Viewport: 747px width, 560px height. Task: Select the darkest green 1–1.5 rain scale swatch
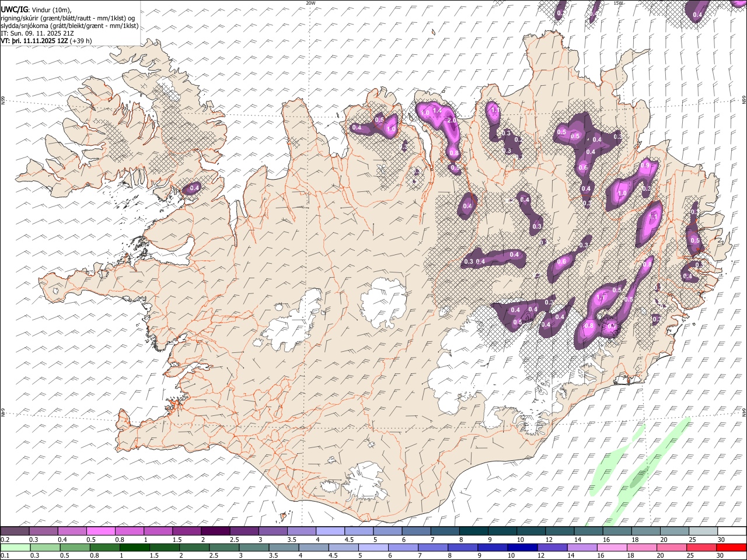tap(135, 547)
